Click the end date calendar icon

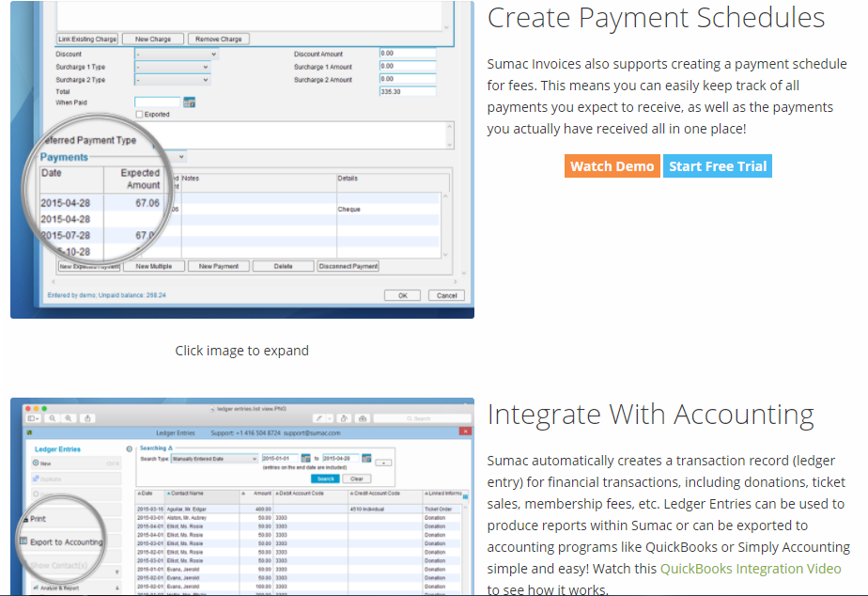click(366, 459)
